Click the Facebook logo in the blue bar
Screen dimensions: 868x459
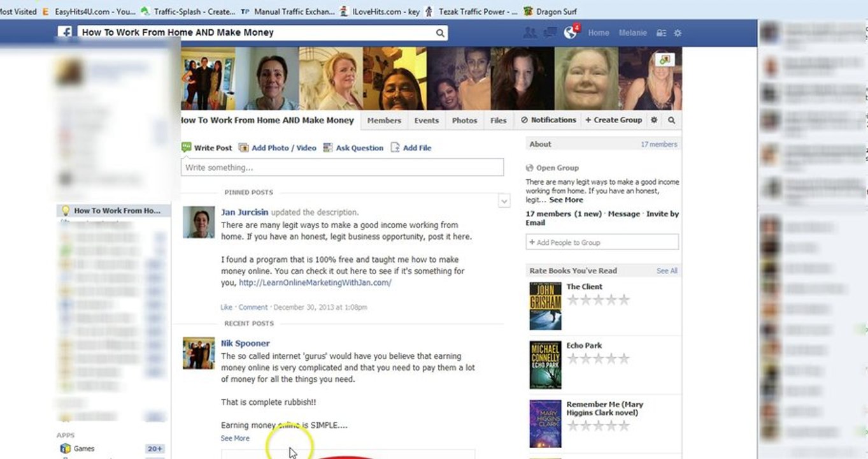coord(64,33)
